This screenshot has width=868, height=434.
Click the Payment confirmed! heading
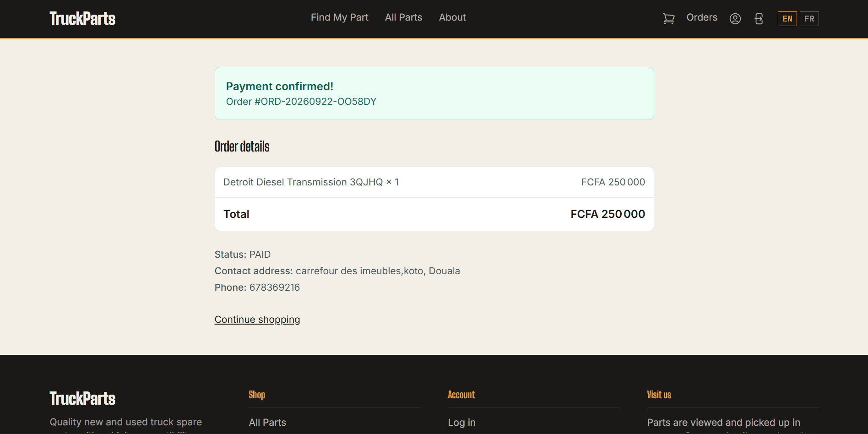280,87
